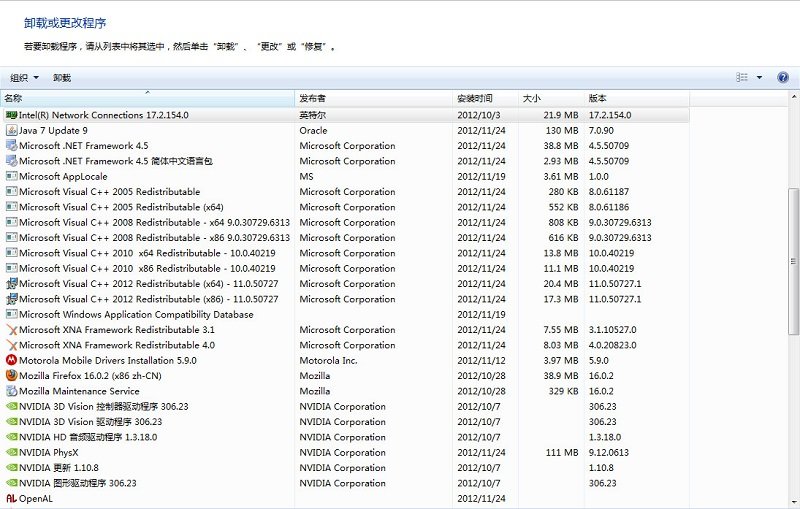This screenshot has width=800, height=509.
Task: Click the Windows Application Compatibility Database icon
Action: [x=11, y=315]
